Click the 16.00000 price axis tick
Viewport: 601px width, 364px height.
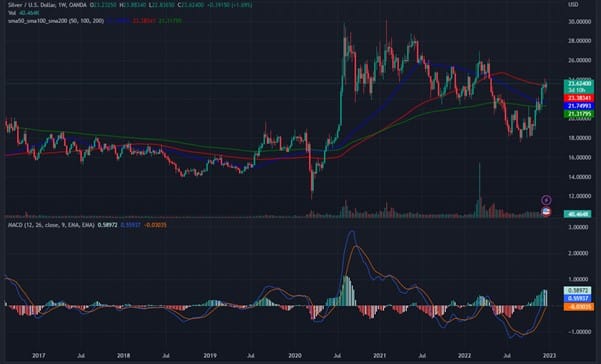coord(580,157)
